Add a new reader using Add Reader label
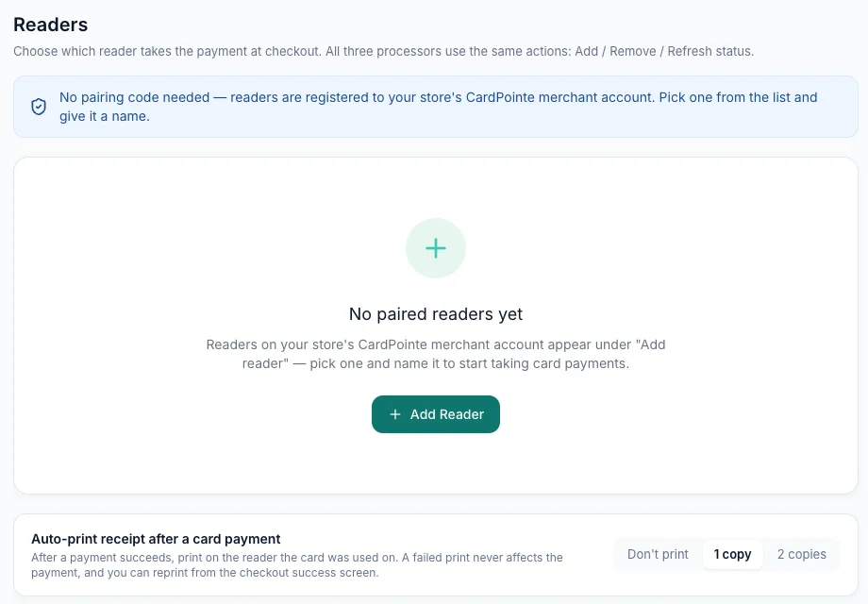868x604 pixels. [446, 414]
